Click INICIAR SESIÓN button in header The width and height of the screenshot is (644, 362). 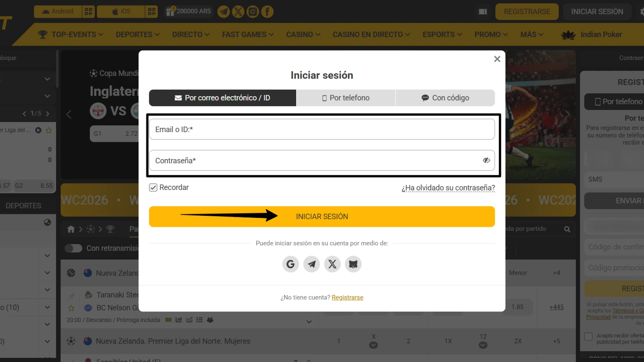pos(597,12)
